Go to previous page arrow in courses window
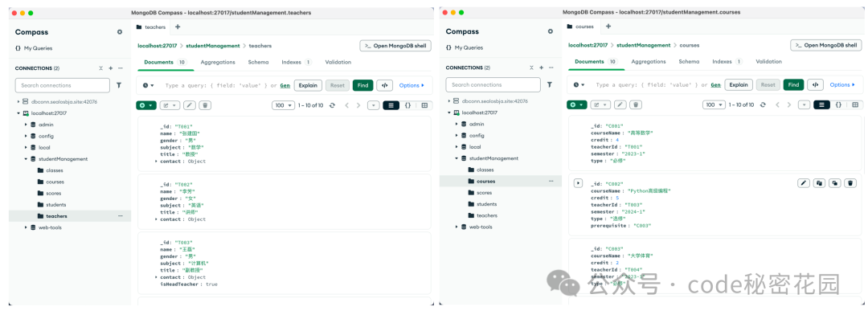 coord(777,104)
